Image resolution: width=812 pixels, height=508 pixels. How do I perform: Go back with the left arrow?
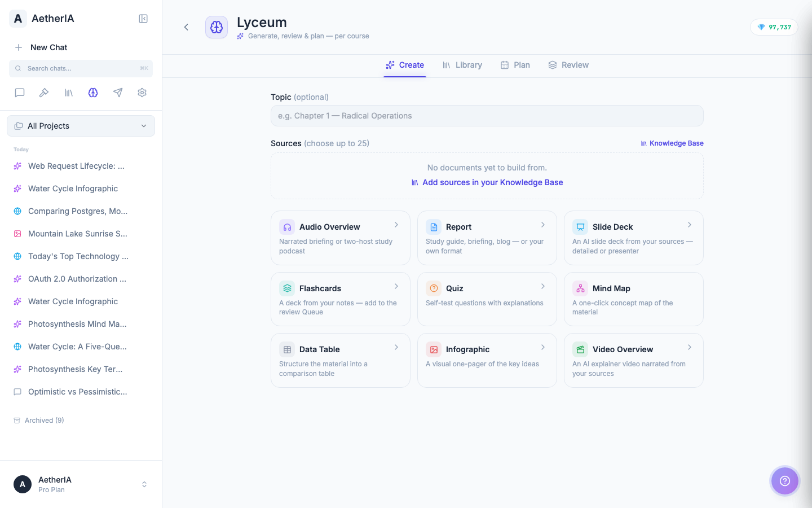click(x=186, y=27)
